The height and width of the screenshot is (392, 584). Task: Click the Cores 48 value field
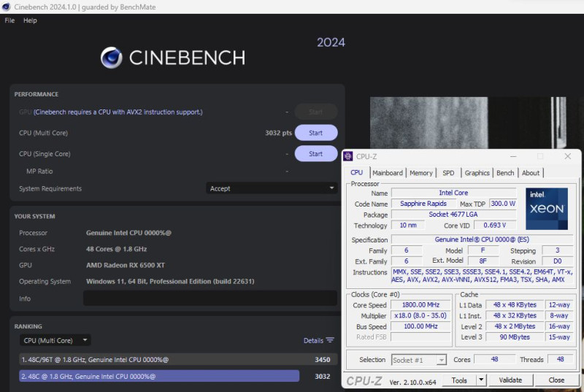494,359
